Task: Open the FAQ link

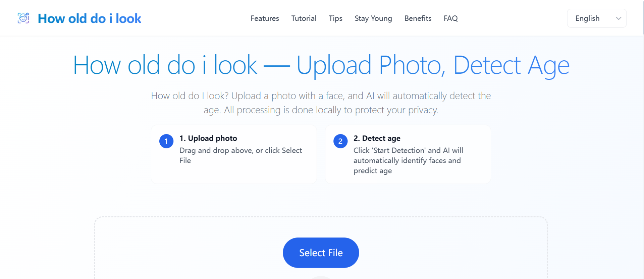Action: pos(450,18)
